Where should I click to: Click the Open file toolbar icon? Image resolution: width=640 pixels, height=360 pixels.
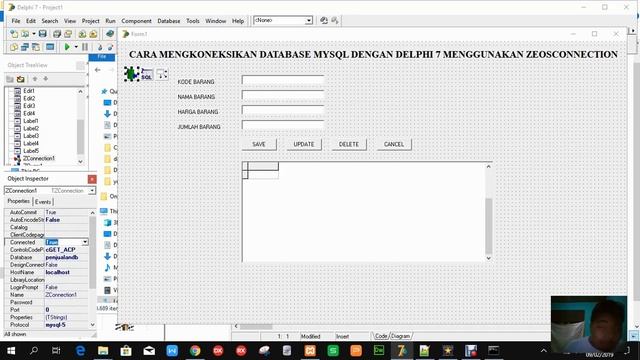[25, 34]
